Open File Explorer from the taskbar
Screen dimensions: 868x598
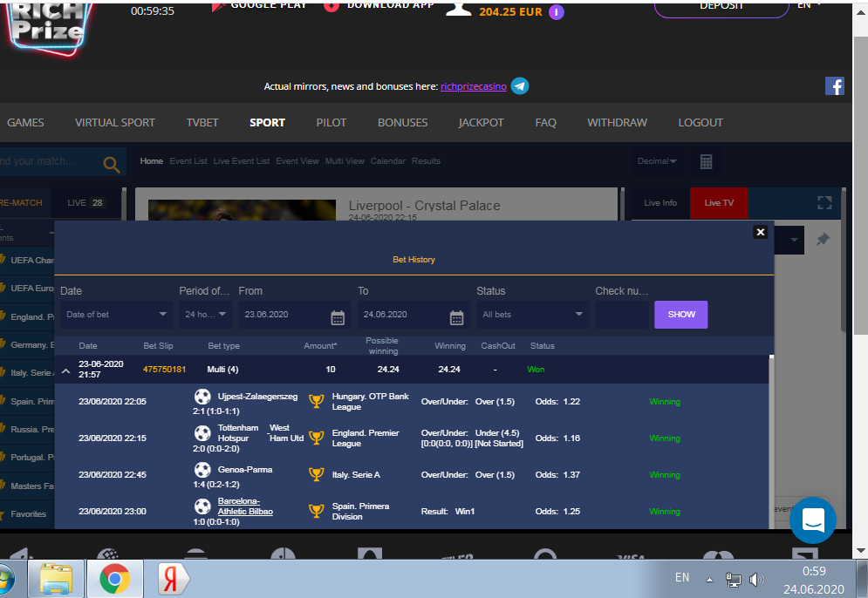(x=56, y=579)
